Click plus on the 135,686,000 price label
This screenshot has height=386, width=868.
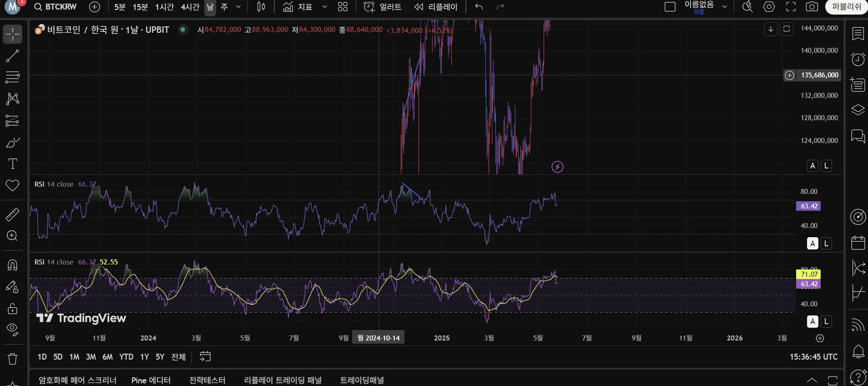[789, 75]
